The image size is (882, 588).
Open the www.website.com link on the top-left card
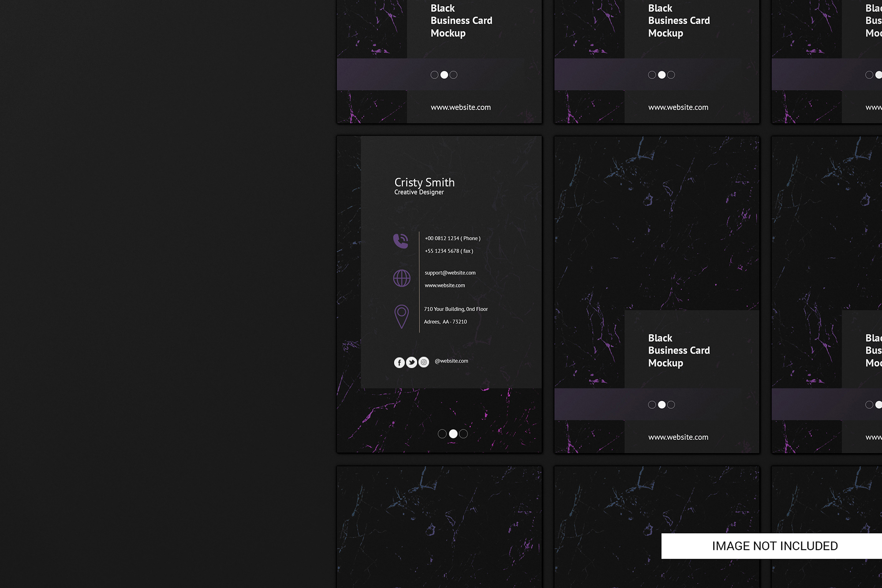(460, 107)
